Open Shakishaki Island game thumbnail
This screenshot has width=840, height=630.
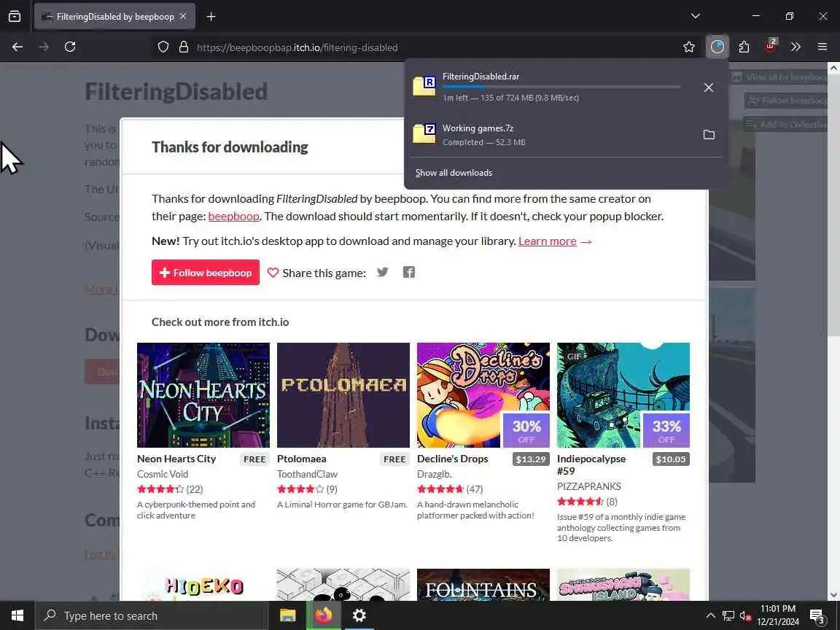click(x=623, y=585)
